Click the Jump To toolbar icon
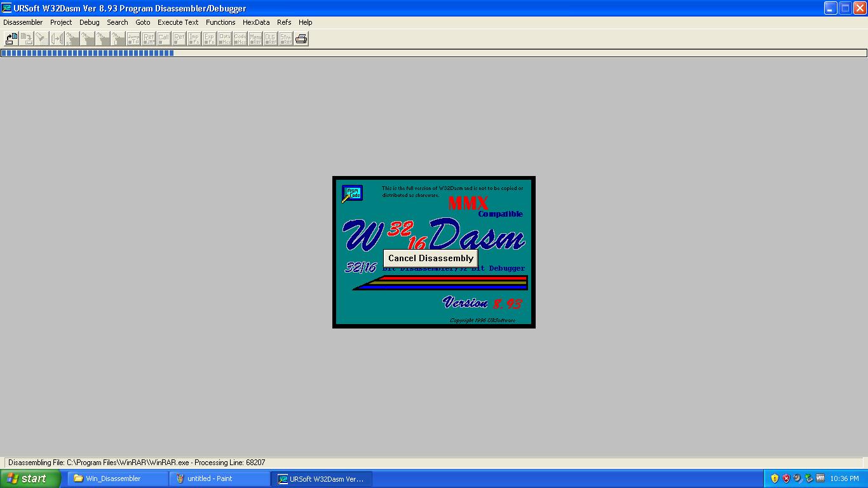 (x=133, y=39)
